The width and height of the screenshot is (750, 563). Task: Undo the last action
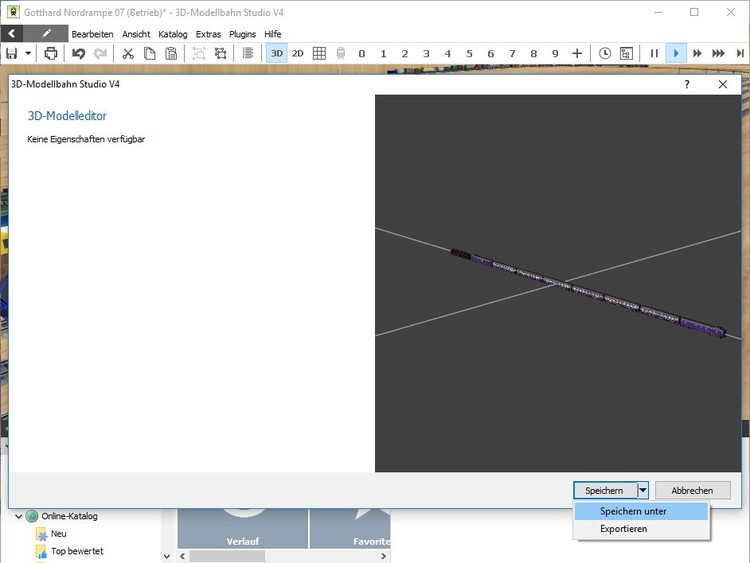[x=78, y=54]
